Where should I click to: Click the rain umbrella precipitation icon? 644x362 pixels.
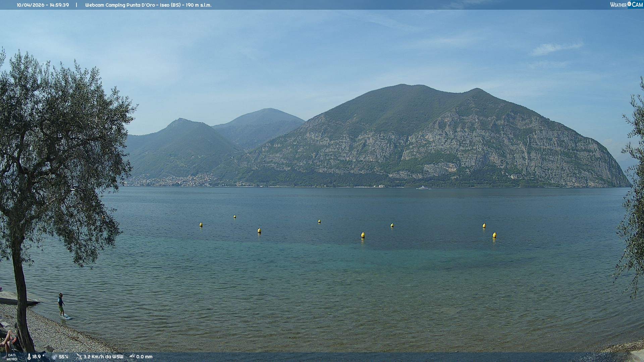coord(132,356)
